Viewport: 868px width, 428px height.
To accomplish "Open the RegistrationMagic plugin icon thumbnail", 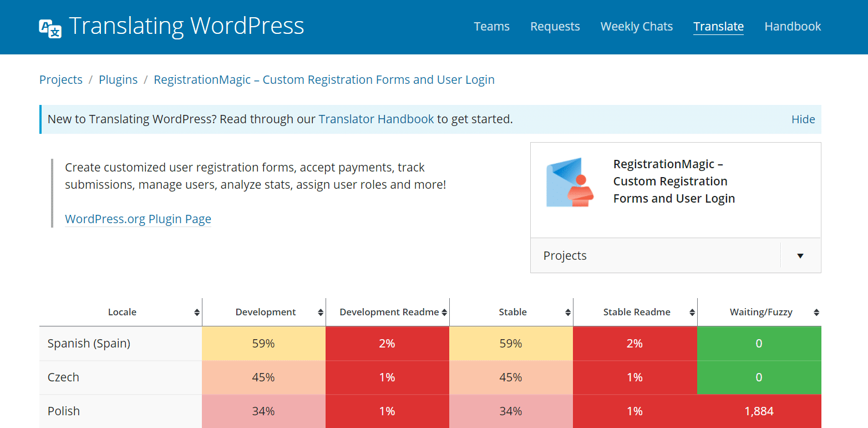I will pyautogui.click(x=570, y=182).
